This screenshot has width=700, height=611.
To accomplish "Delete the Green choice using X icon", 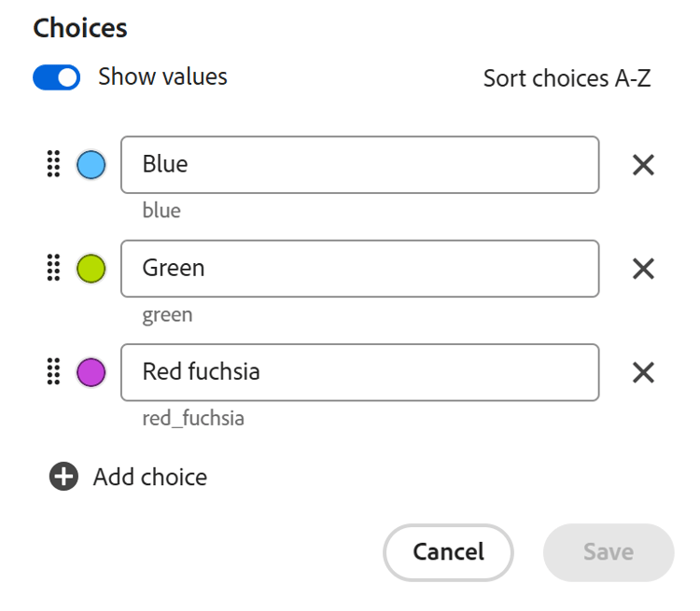I will coord(643,269).
